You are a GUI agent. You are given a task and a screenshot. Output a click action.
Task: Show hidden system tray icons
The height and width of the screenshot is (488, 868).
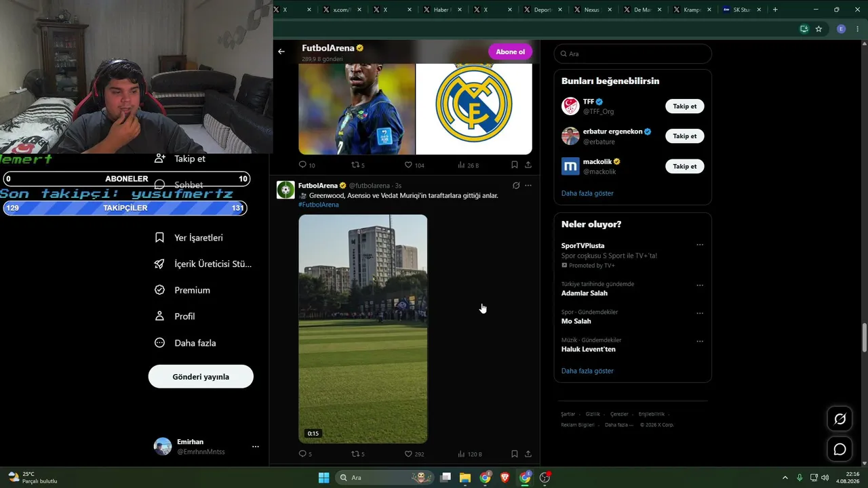click(x=785, y=478)
